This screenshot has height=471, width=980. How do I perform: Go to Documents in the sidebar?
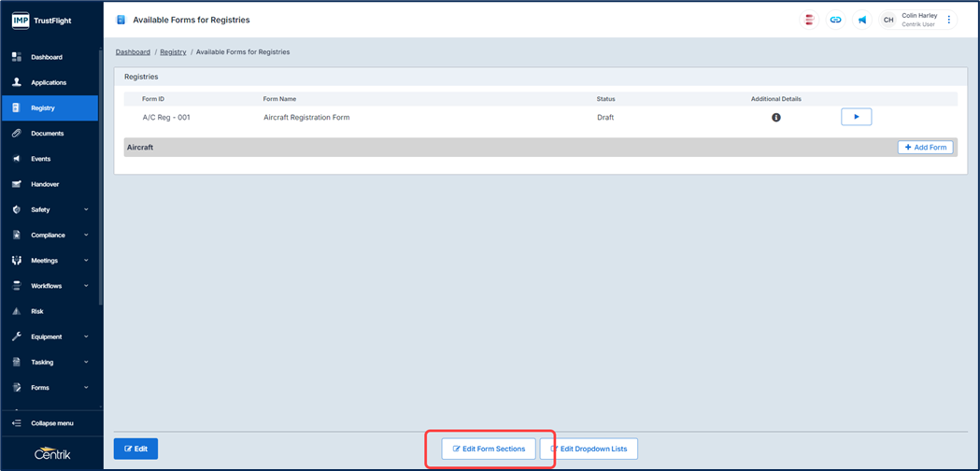pyautogui.click(x=47, y=134)
